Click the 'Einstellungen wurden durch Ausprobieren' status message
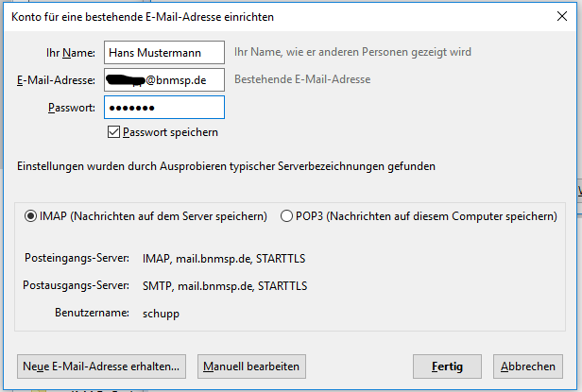 pyautogui.click(x=226, y=166)
